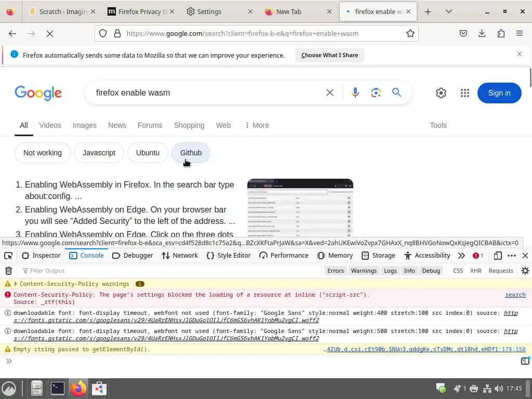Toggle the Warnings console filter
Viewport: 532px width, 399px height.
[364, 271]
